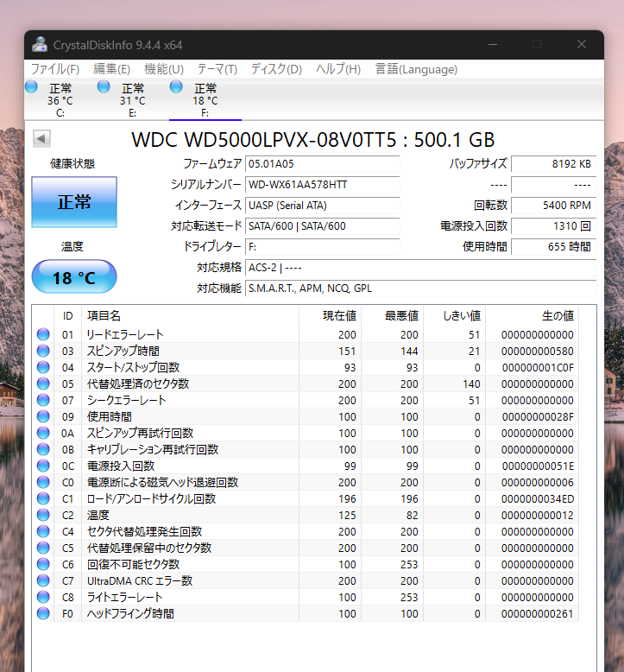Viewport: 624px width, 672px height.
Task: Select the C: drive status orb
Action: (x=31, y=86)
